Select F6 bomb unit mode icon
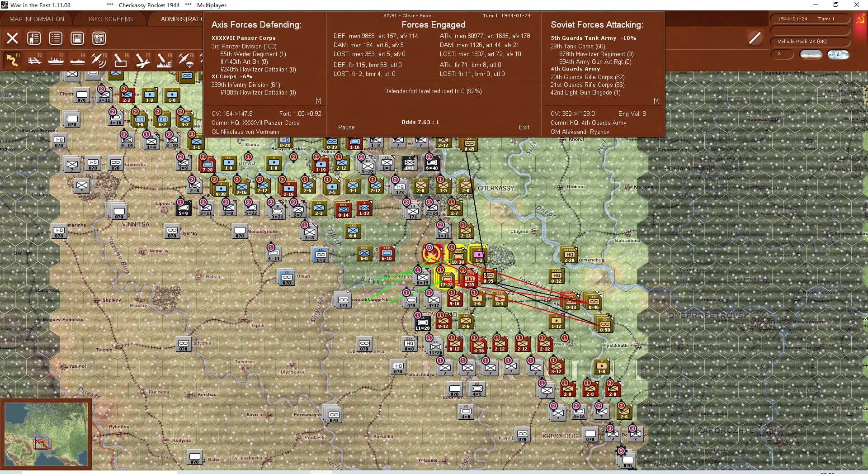This screenshot has width=868, height=474. (120, 60)
